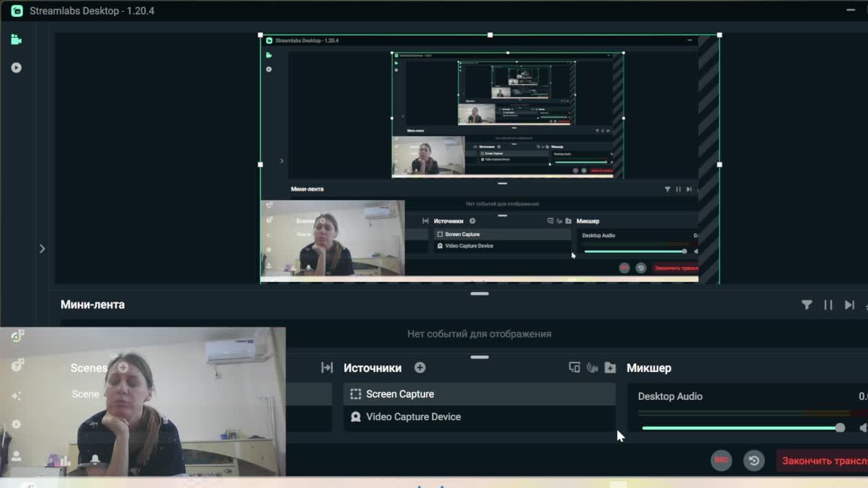Viewport: 868px width, 488px height.
Task: Click the Мини-лента panel title
Action: point(92,304)
